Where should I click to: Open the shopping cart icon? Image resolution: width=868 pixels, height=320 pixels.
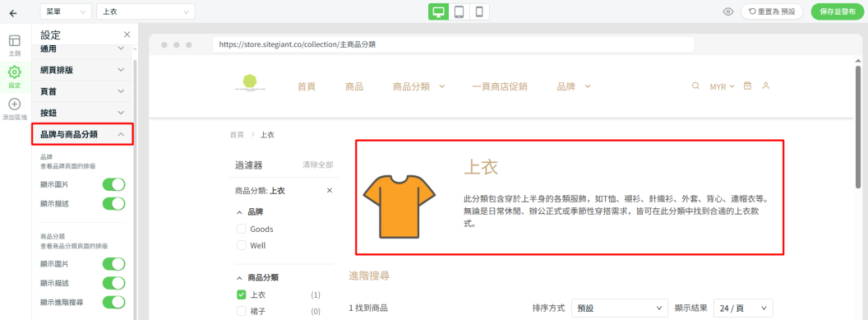748,86
